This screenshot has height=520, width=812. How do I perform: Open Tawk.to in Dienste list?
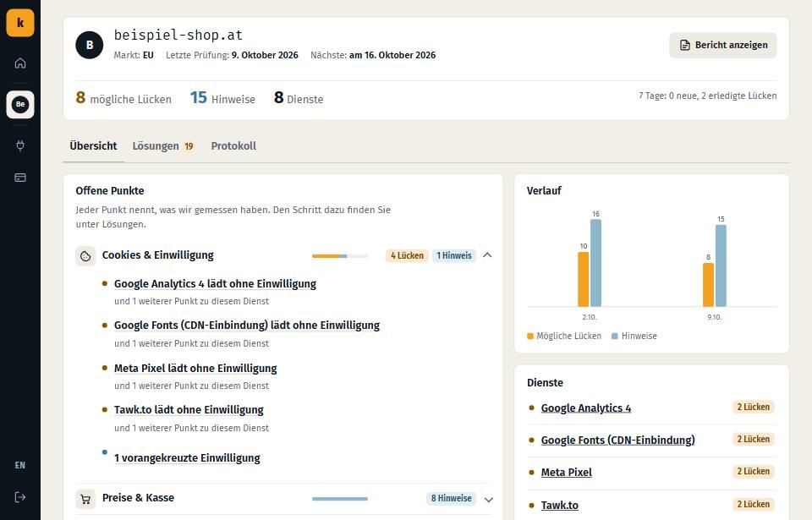(x=560, y=505)
